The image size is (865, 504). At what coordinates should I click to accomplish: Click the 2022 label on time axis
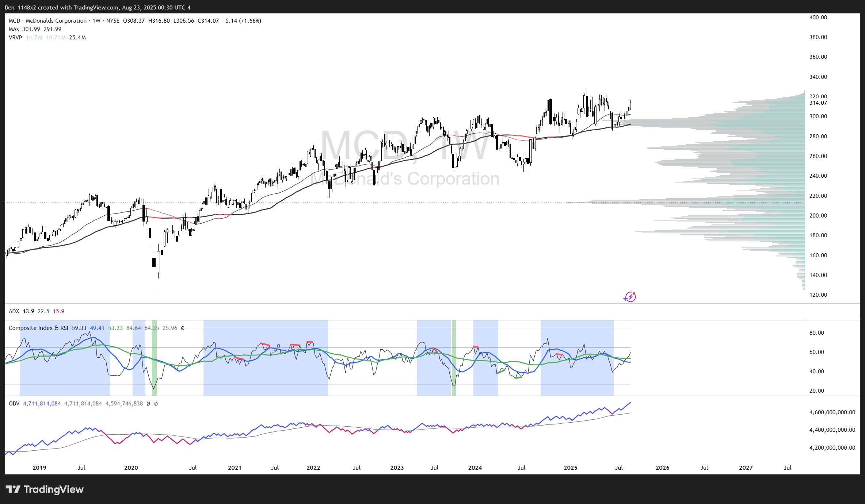313,468
